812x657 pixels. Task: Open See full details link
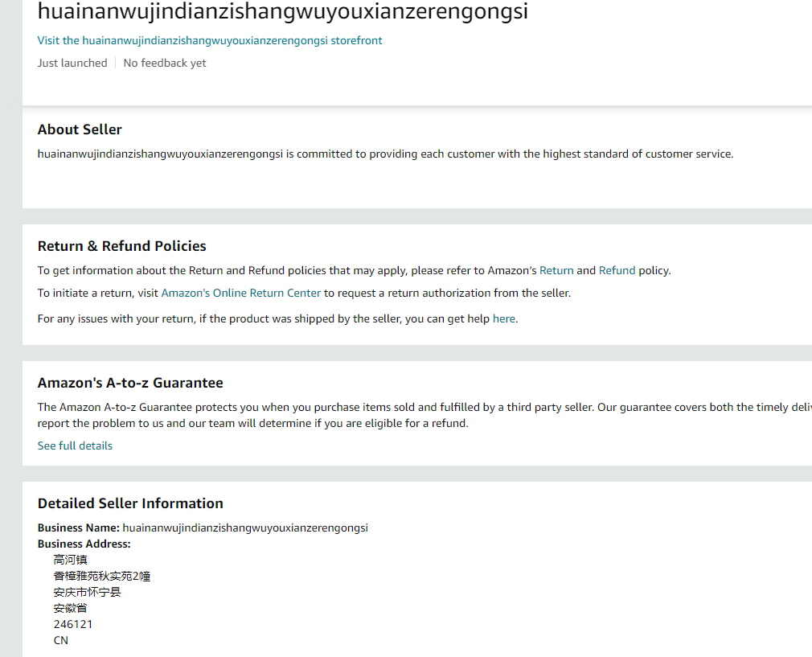coord(75,446)
